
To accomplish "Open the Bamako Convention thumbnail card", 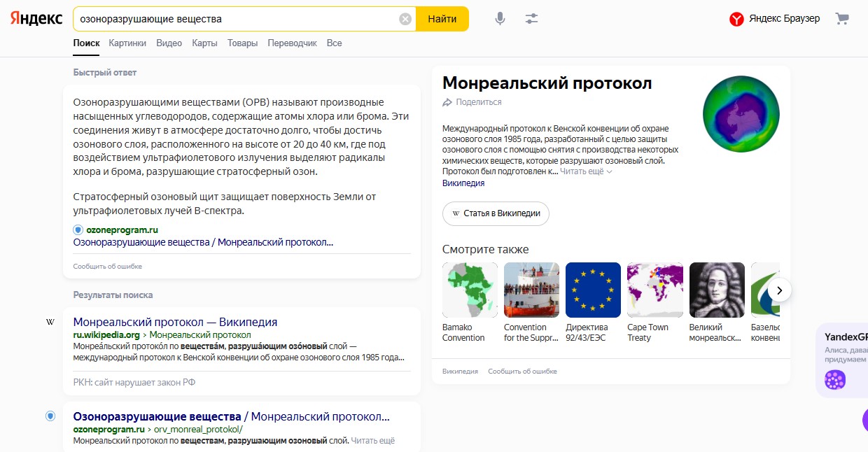I will point(470,290).
